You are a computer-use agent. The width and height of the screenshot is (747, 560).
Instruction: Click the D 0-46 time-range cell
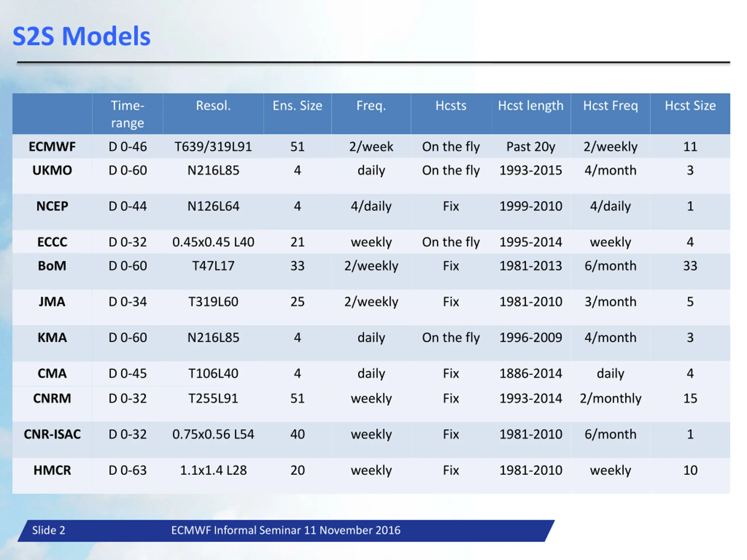(x=128, y=146)
